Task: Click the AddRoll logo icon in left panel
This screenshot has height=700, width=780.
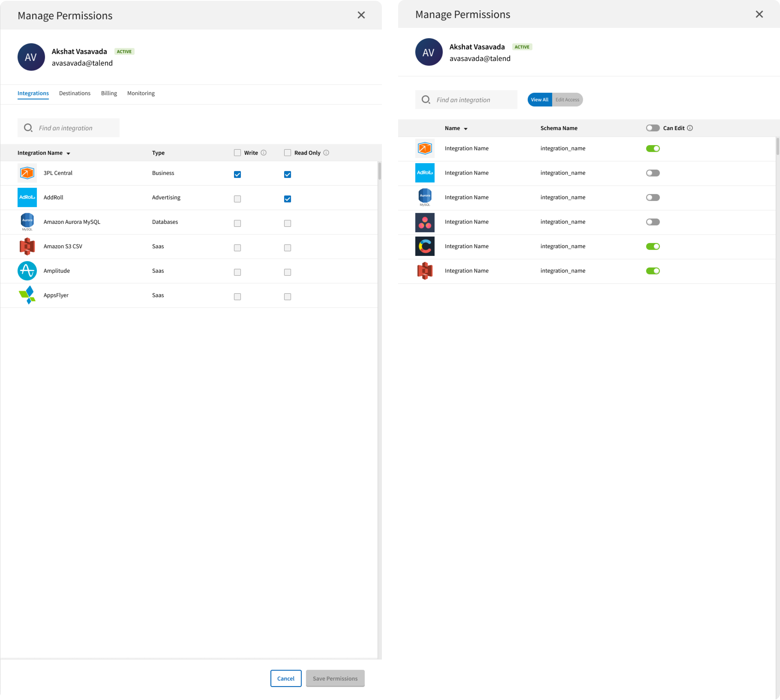Action: pyautogui.click(x=27, y=197)
